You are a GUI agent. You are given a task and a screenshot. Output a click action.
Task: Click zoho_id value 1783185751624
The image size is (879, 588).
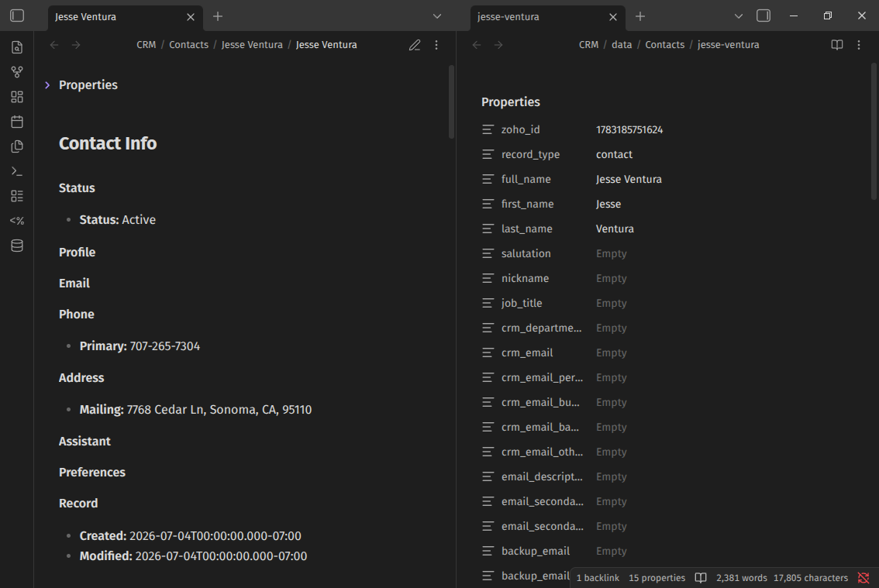click(x=629, y=129)
